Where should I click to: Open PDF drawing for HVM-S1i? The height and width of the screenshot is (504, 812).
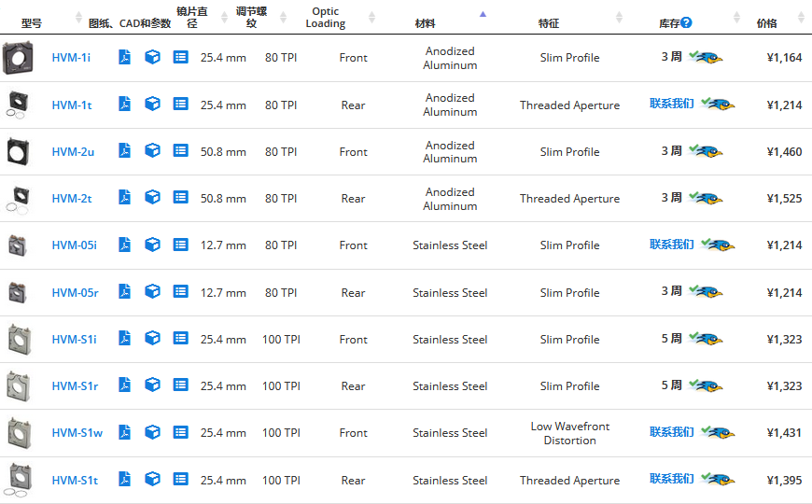(124, 338)
